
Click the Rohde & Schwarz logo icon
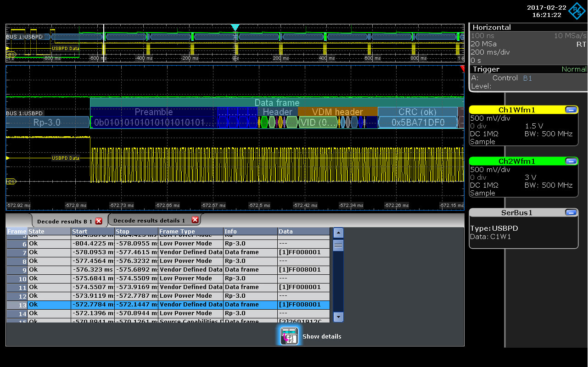pos(577,11)
